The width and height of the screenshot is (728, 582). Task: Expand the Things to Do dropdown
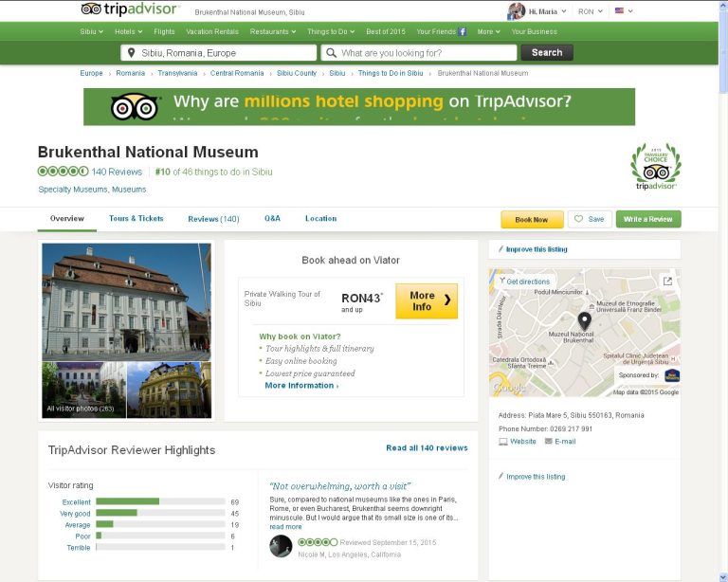331,31
